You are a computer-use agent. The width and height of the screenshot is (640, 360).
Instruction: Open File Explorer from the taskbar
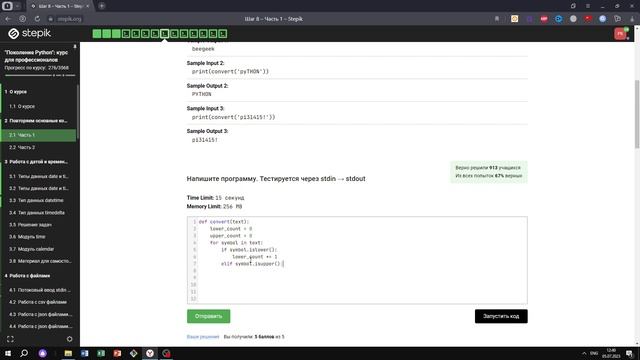(68, 353)
